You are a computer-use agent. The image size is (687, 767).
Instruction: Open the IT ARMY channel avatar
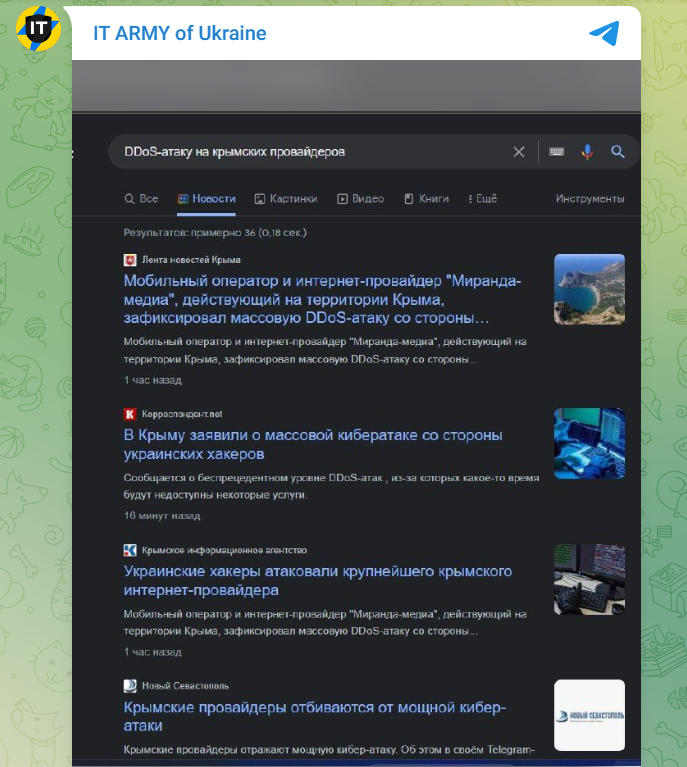[x=38, y=29]
